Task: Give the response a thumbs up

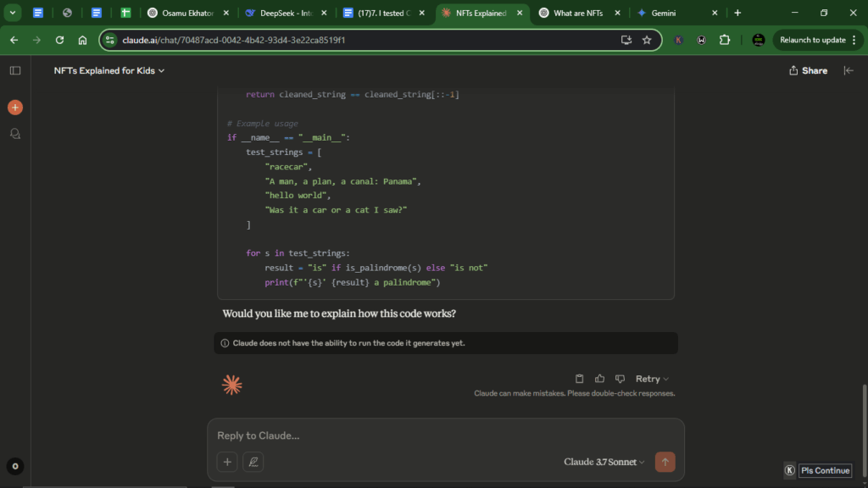Action: point(600,379)
